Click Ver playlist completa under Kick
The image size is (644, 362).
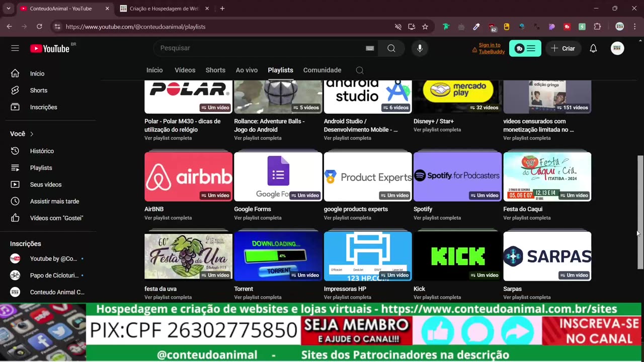tap(437, 297)
